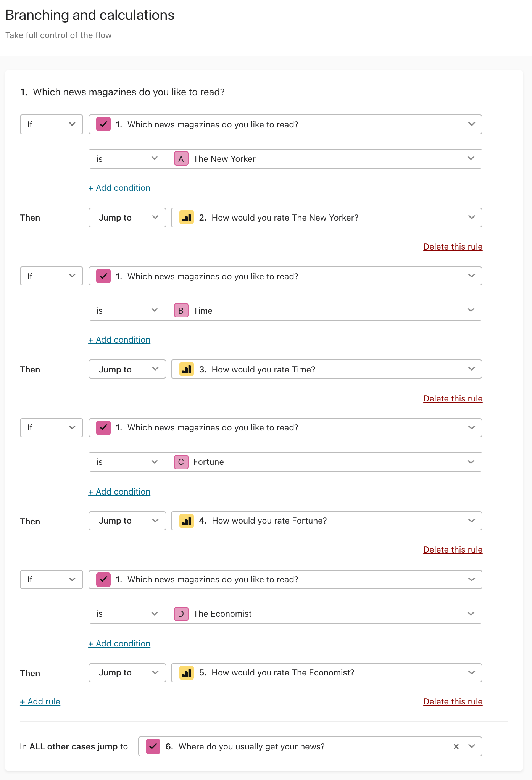Open the 'is' operator dropdown for Time
The height and width of the screenshot is (780, 532).
point(127,310)
